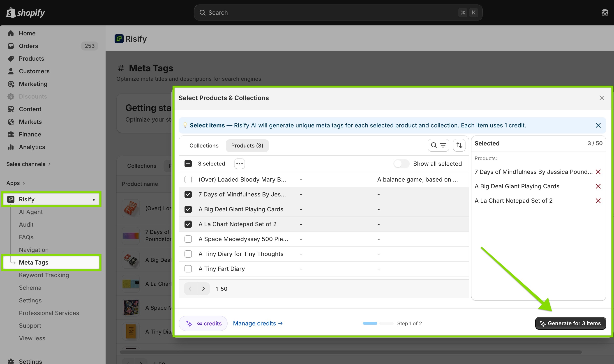This screenshot has height=364, width=614.
Task: Click the sort arrows icon
Action: 459,145
